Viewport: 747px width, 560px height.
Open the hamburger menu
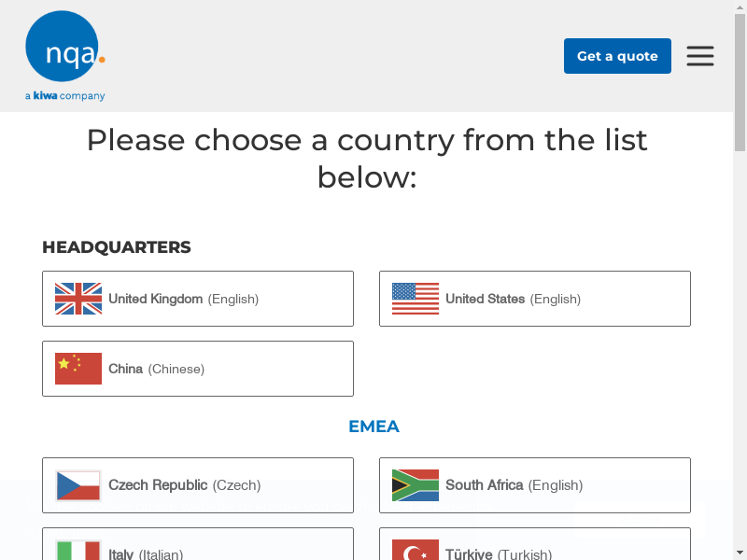(700, 56)
